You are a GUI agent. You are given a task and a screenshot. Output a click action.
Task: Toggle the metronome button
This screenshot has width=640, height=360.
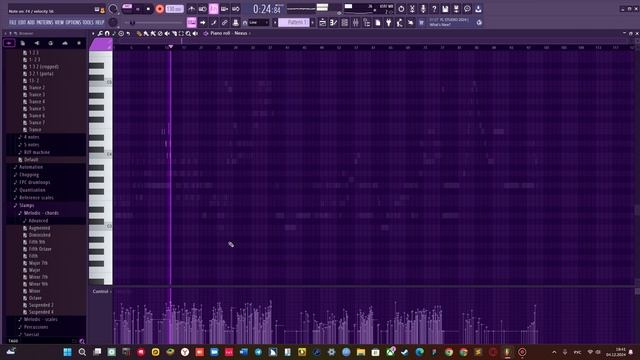coord(192,9)
